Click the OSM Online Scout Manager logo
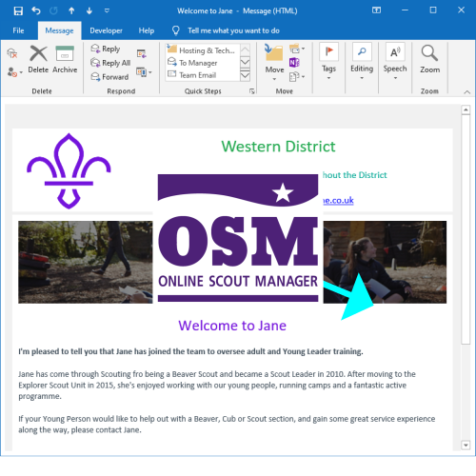The image size is (476, 476). tap(238, 237)
